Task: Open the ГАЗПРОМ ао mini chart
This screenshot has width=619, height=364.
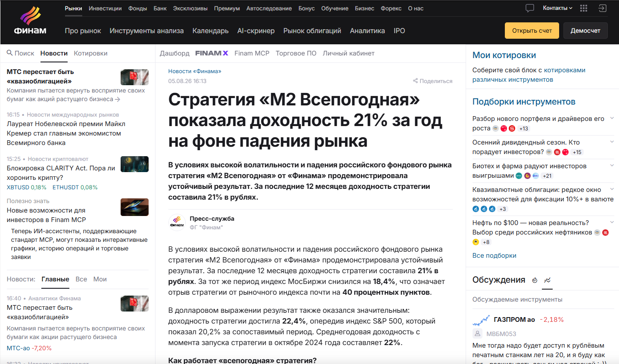Action: point(481,320)
